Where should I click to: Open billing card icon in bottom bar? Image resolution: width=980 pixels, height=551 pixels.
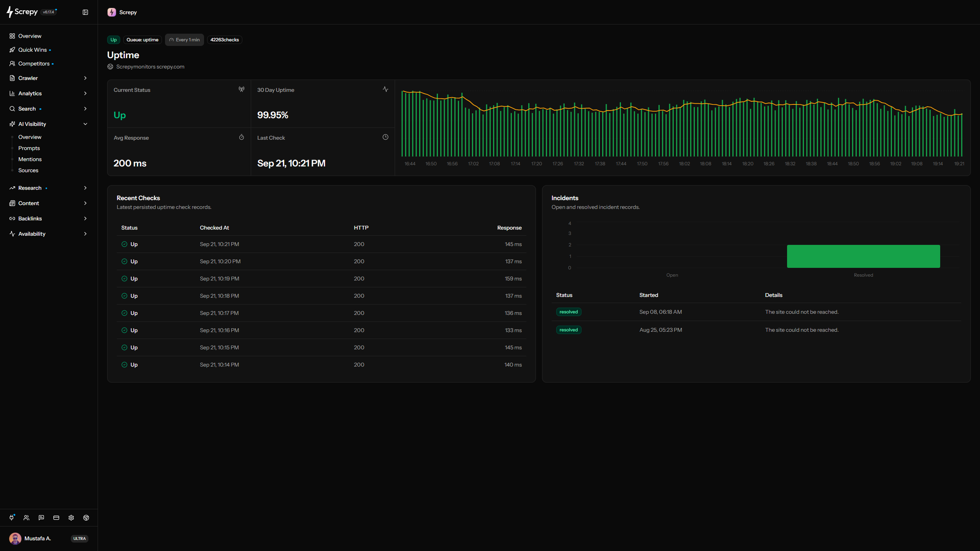pyautogui.click(x=56, y=518)
